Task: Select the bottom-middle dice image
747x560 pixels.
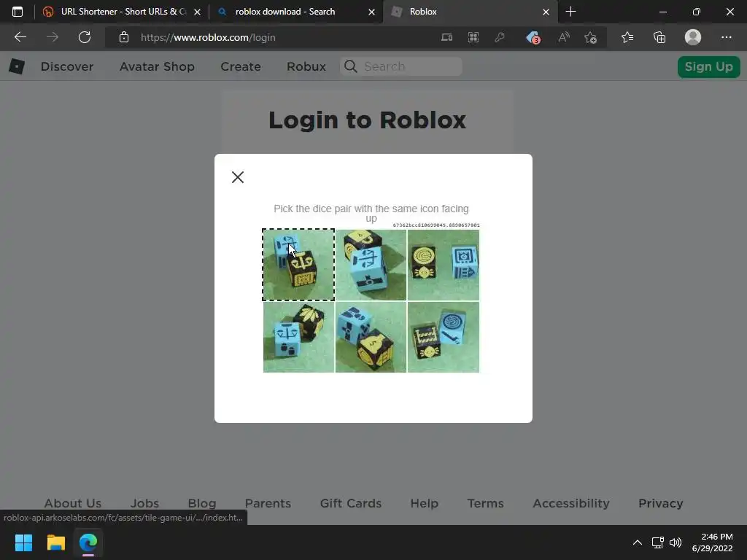Action: [371, 337]
